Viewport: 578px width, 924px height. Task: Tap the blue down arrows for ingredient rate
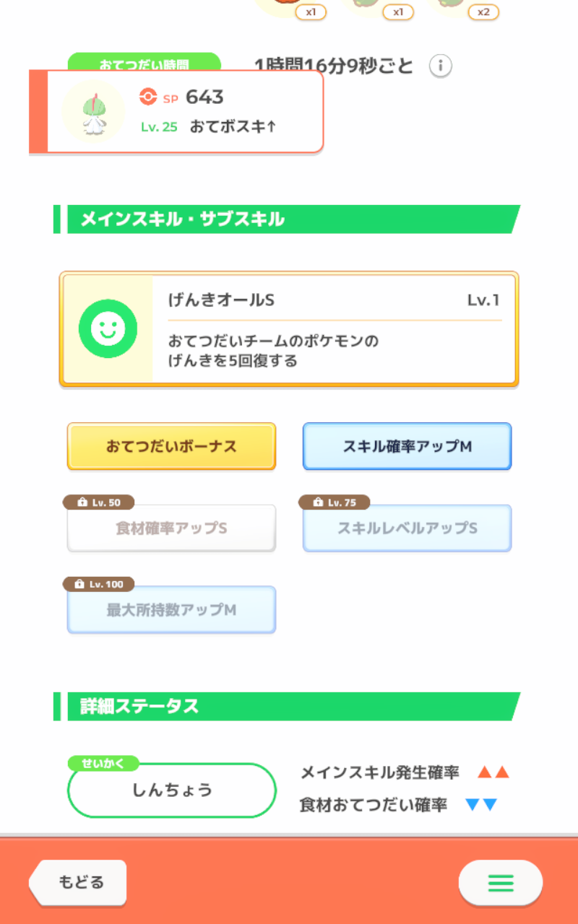click(x=481, y=805)
